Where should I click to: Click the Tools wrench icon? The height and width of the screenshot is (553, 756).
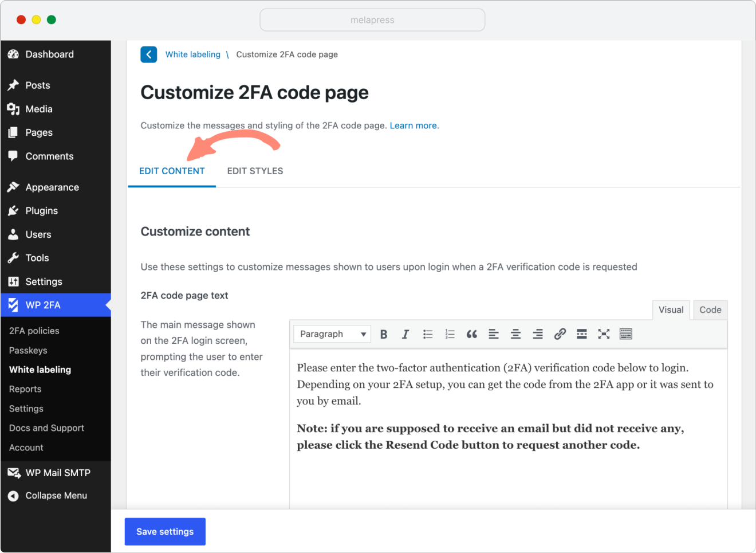point(13,258)
